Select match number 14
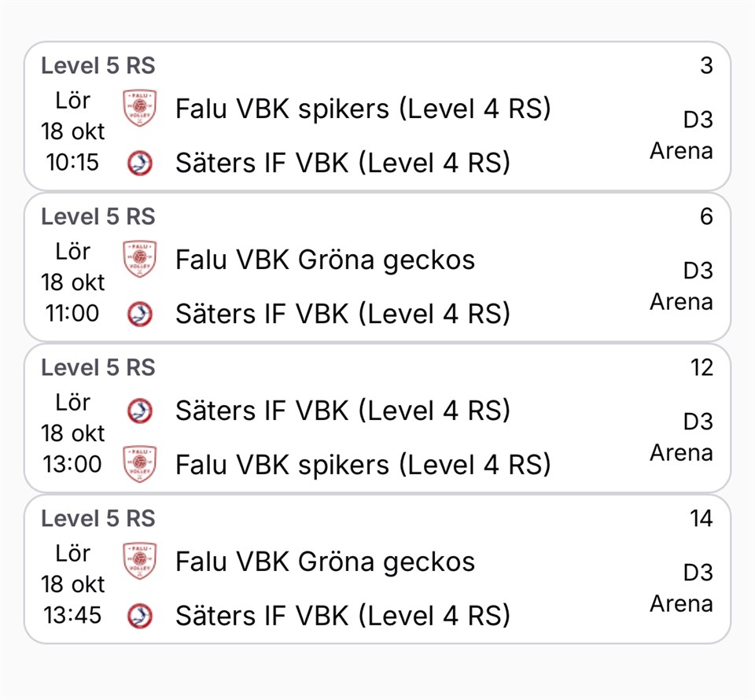This screenshot has height=700, width=755. tap(700, 518)
